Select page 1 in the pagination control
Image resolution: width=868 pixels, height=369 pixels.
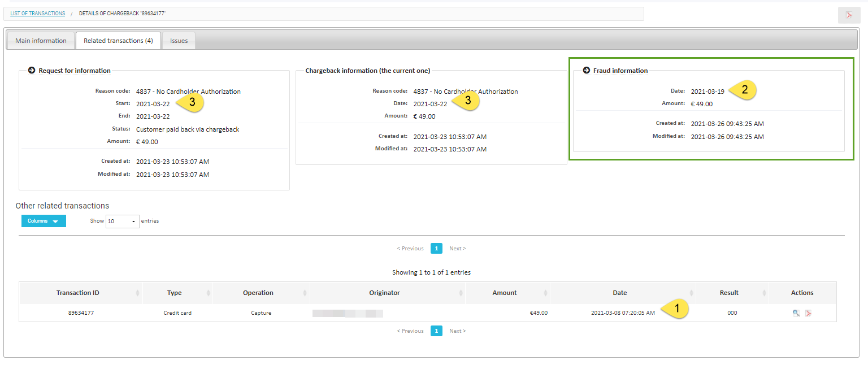click(x=436, y=248)
